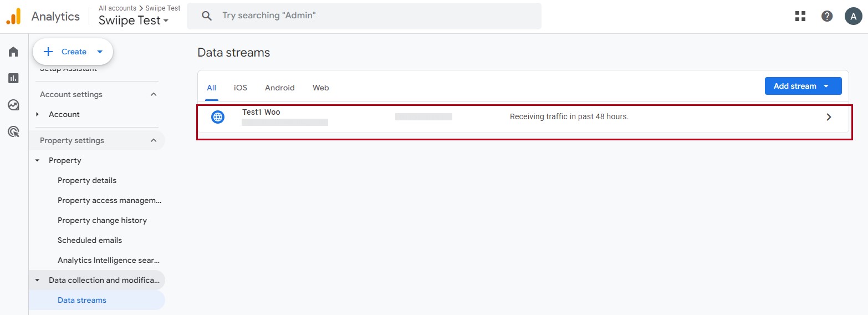The height and width of the screenshot is (315, 868).
Task: Collapse the Property settings section
Action: point(154,140)
